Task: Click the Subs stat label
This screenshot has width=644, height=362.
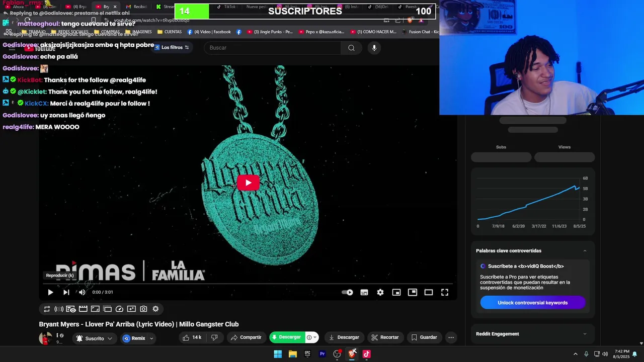Action: [501, 147]
